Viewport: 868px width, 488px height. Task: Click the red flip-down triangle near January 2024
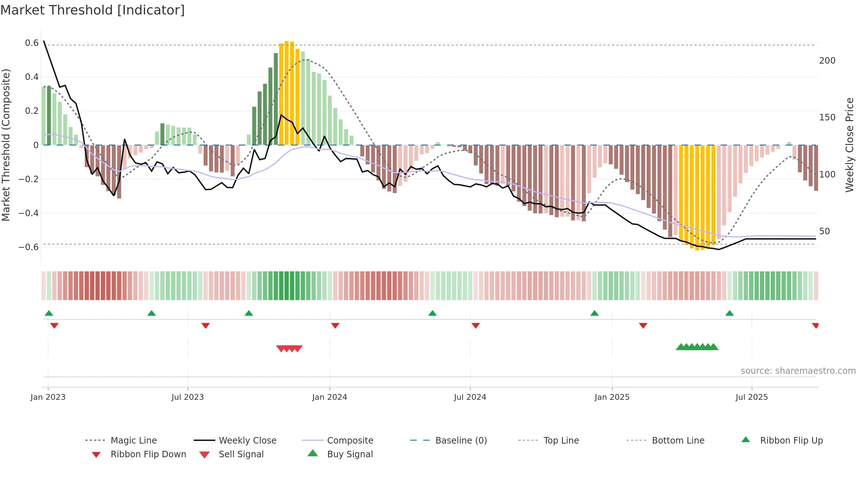(335, 326)
